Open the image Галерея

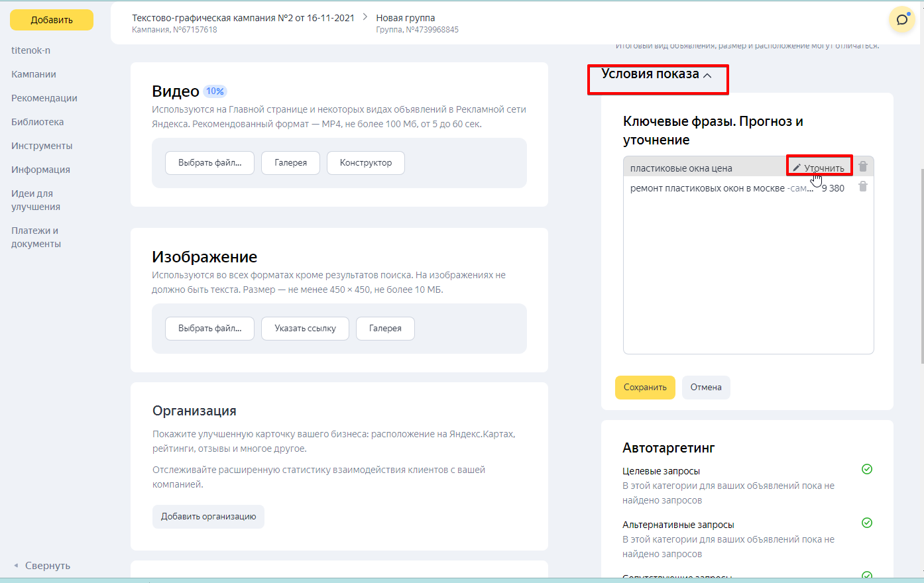[x=385, y=329]
